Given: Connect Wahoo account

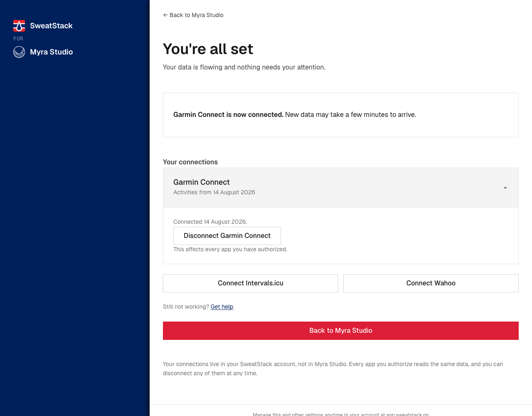Looking at the screenshot, I should 431,283.
